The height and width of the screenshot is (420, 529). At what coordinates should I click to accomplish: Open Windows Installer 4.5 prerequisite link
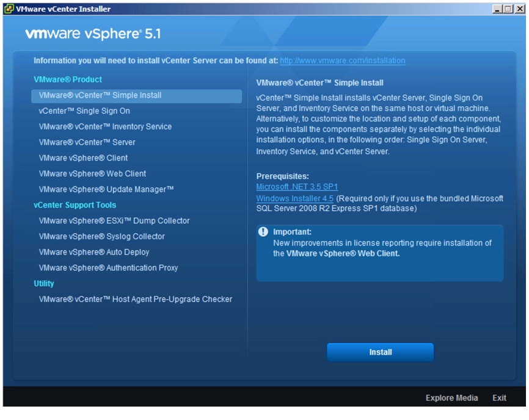294,198
